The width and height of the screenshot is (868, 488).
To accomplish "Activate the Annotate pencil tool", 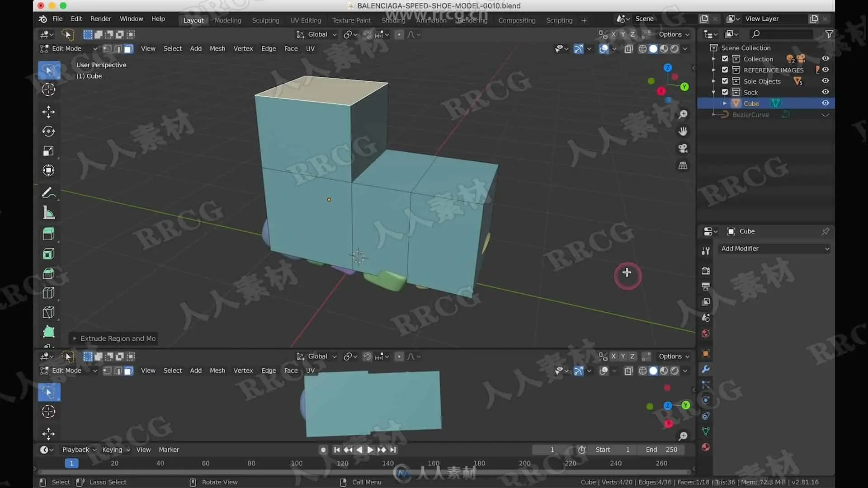I will click(x=48, y=193).
